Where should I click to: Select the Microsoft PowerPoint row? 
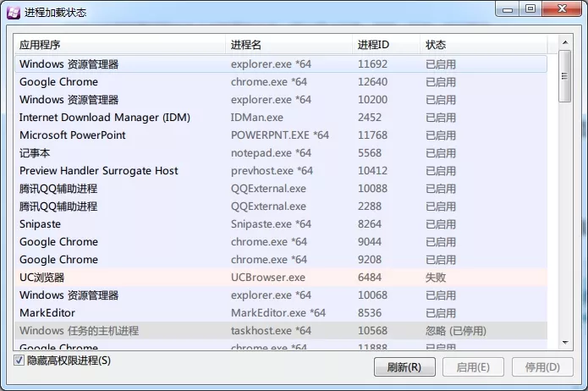pos(281,135)
